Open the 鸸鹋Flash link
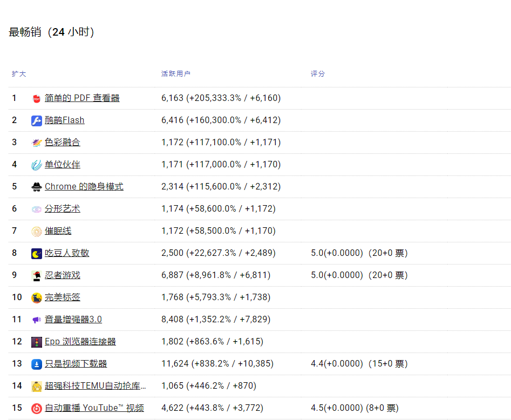 coord(65,120)
